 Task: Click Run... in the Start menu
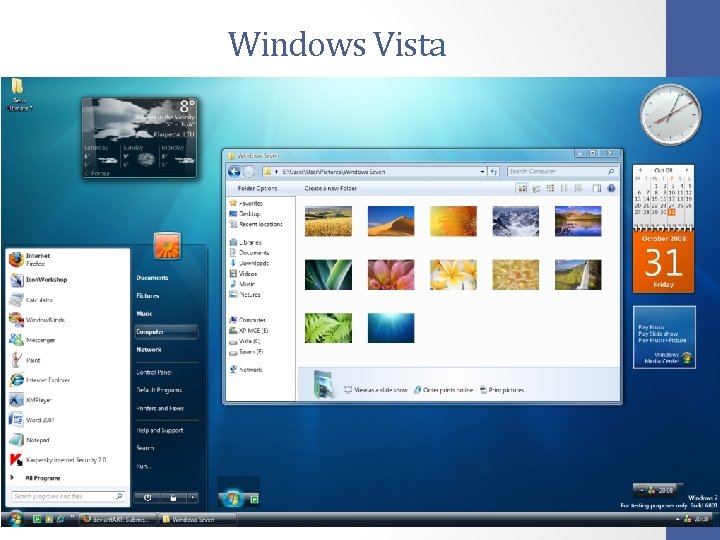(x=144, y=466)
